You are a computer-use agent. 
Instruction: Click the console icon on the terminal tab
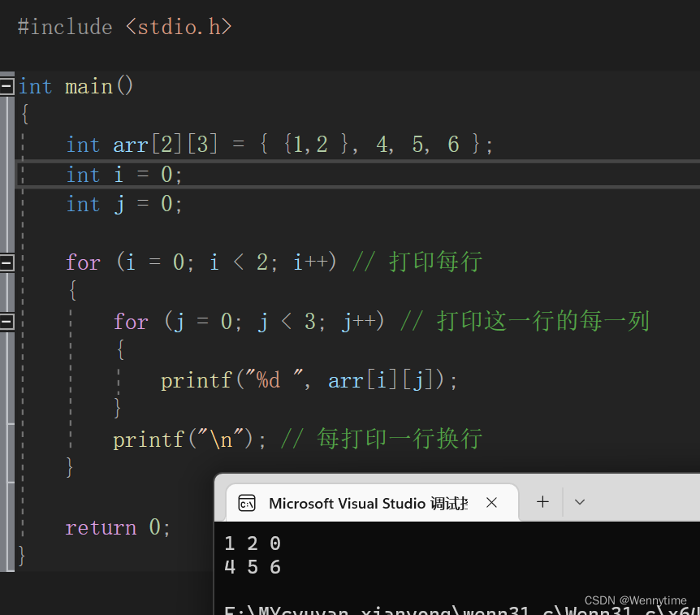pyautogui.click(x=246, y=503)
